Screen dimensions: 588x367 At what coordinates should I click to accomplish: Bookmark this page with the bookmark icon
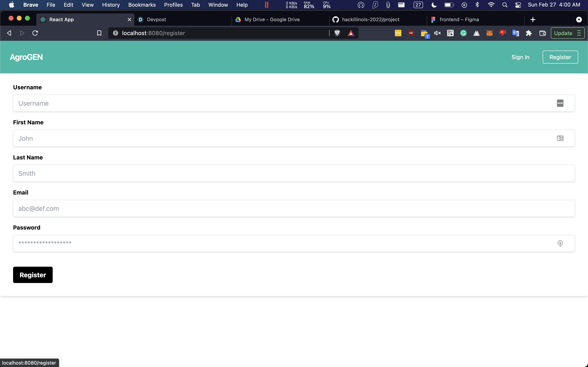[x=99, y=33]
